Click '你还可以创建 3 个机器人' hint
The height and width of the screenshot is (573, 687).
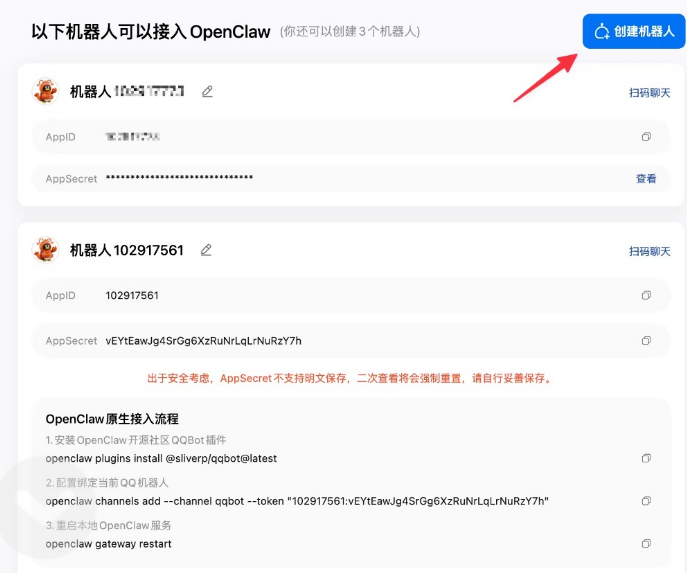350,32
